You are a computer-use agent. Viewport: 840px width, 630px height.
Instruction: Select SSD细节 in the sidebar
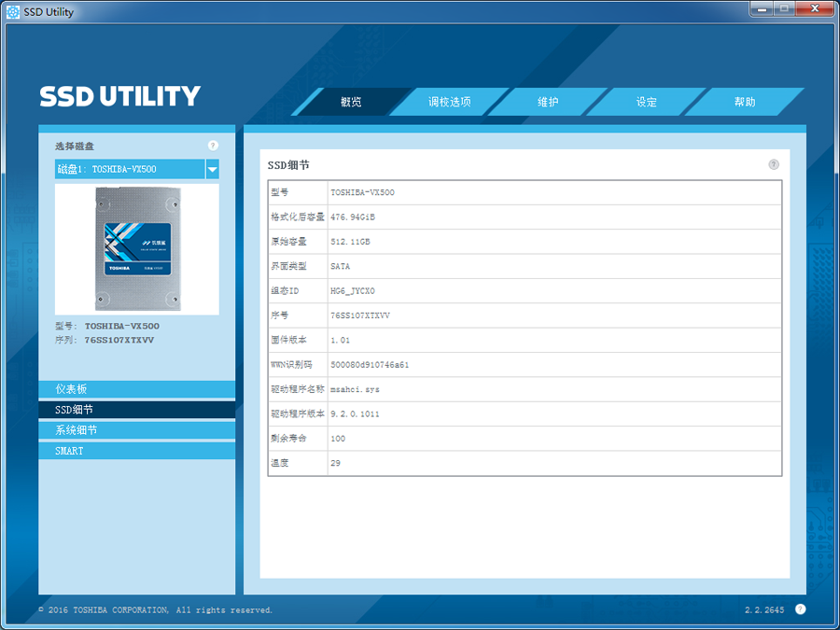(136, 410)
